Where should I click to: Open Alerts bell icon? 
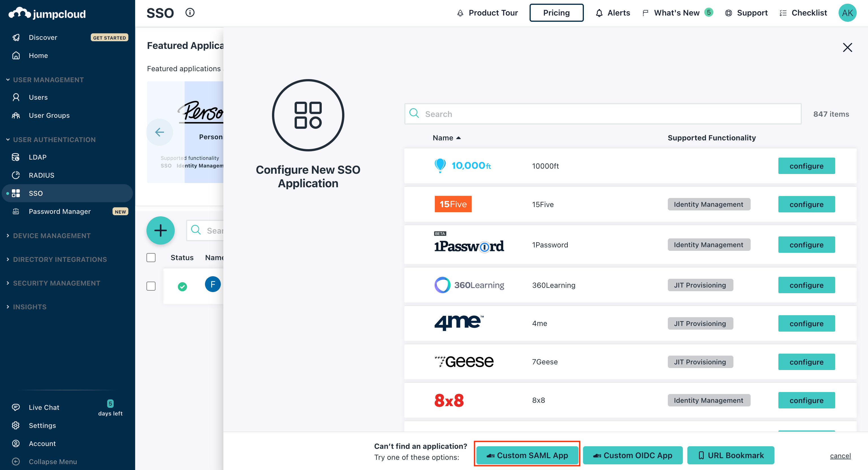coord(599,13)
